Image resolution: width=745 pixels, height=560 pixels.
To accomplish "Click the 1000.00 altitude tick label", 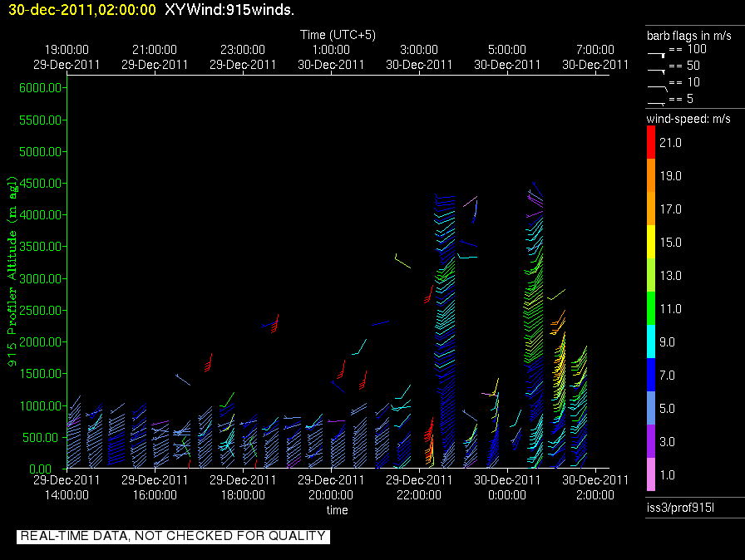I will point(41,405).
